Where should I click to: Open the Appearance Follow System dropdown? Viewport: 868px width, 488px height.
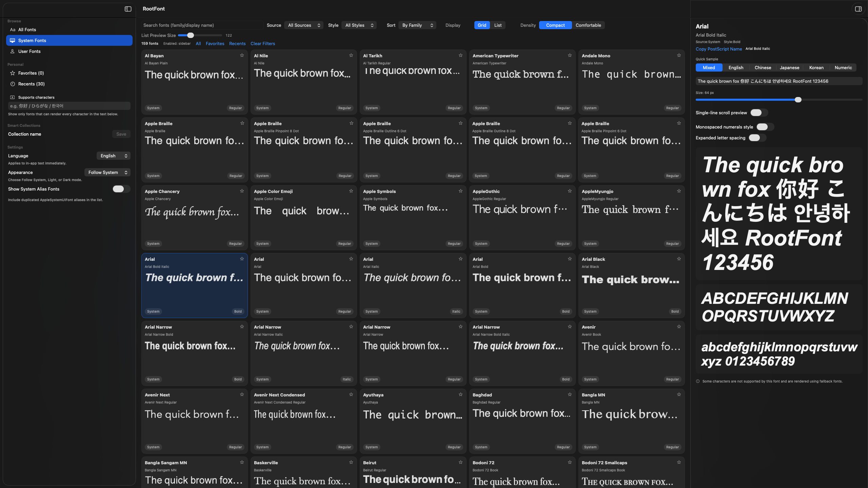tap(107, 172)
